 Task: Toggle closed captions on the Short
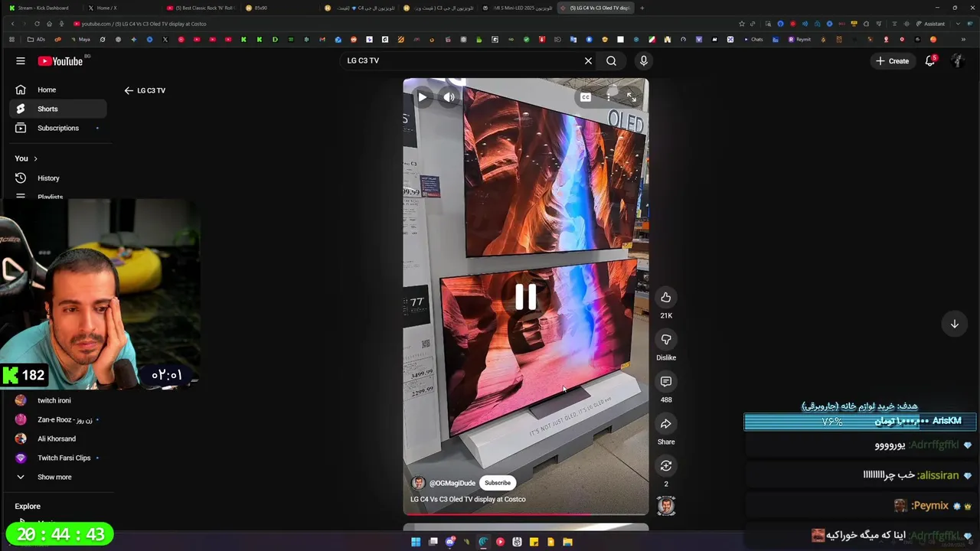586,97
